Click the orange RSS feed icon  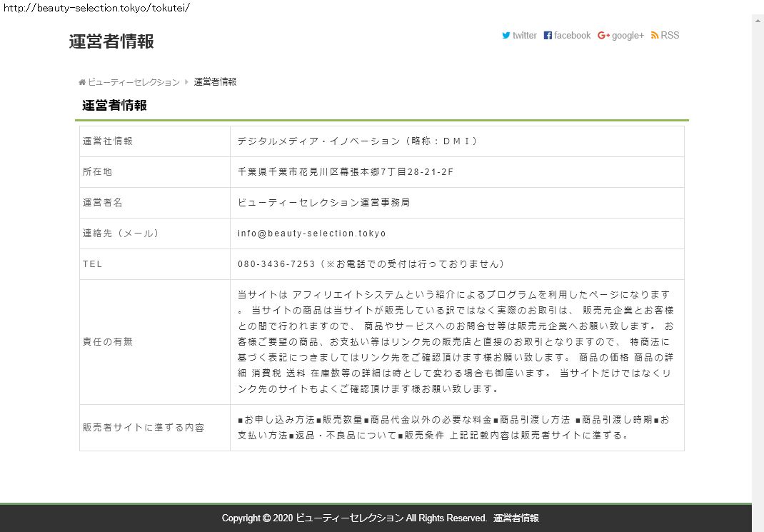[655, 35]
